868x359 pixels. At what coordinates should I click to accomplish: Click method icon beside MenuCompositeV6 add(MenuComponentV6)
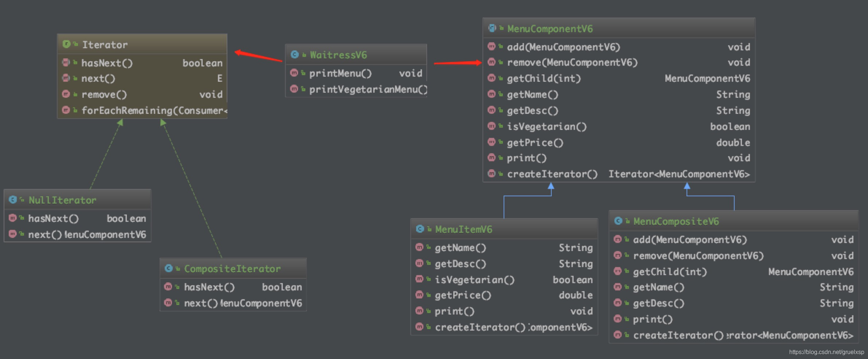[618, 239]
